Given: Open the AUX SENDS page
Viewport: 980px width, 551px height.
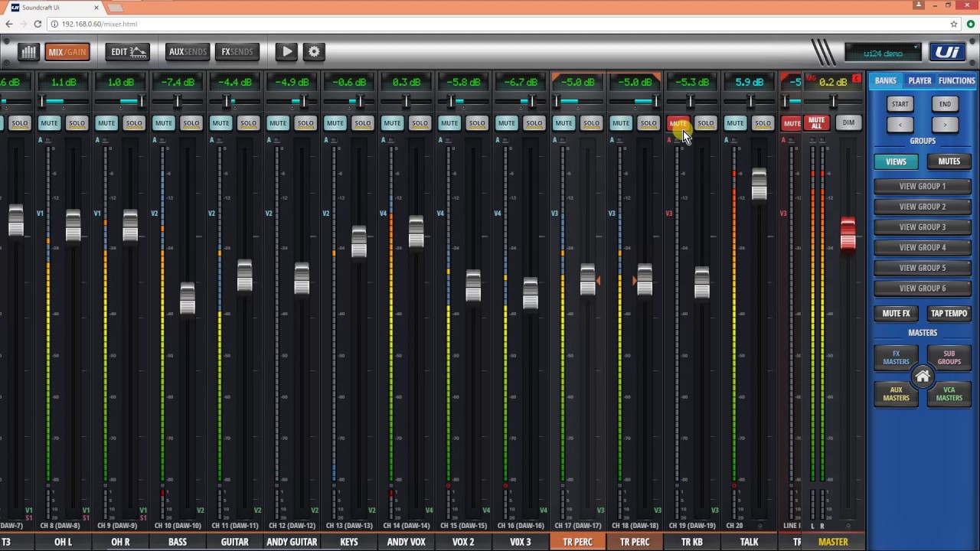Looking at the screenshot, I should point(188,52).
